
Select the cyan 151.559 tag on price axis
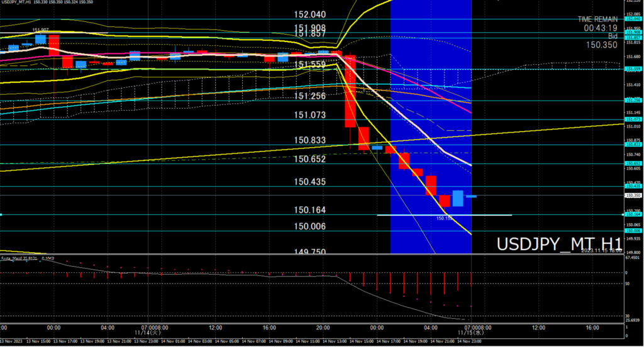coord(633,69)
